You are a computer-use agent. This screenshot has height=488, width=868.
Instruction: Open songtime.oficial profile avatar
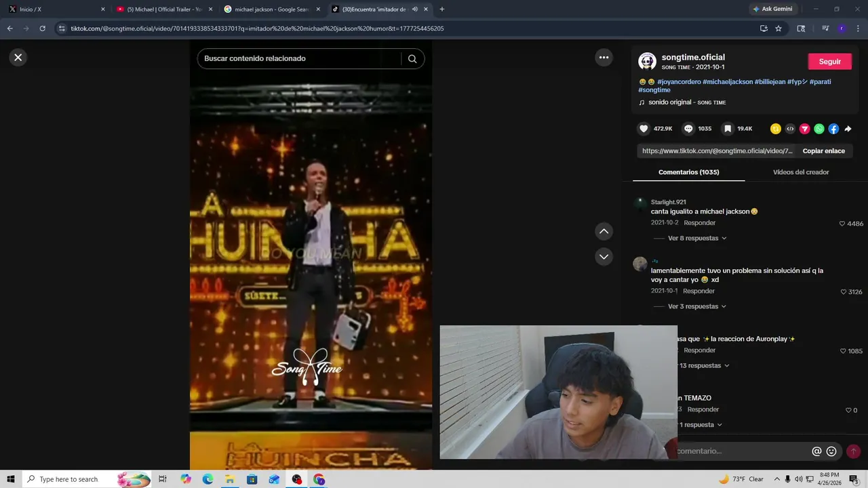tap(647, 62)
